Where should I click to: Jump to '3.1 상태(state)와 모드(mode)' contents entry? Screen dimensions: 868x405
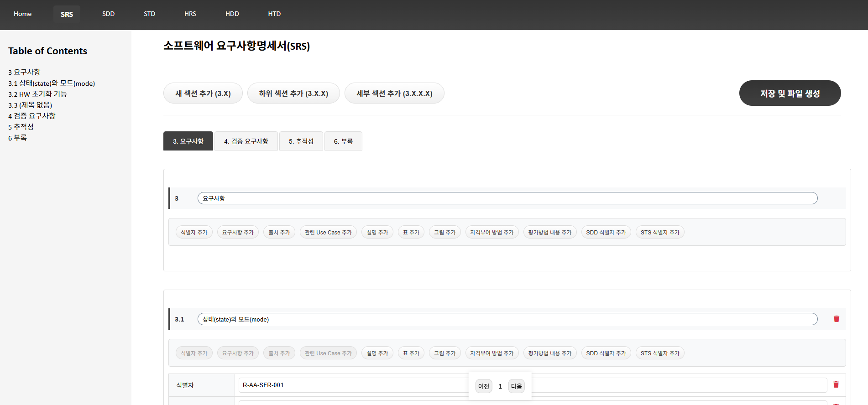pos(52,83)
